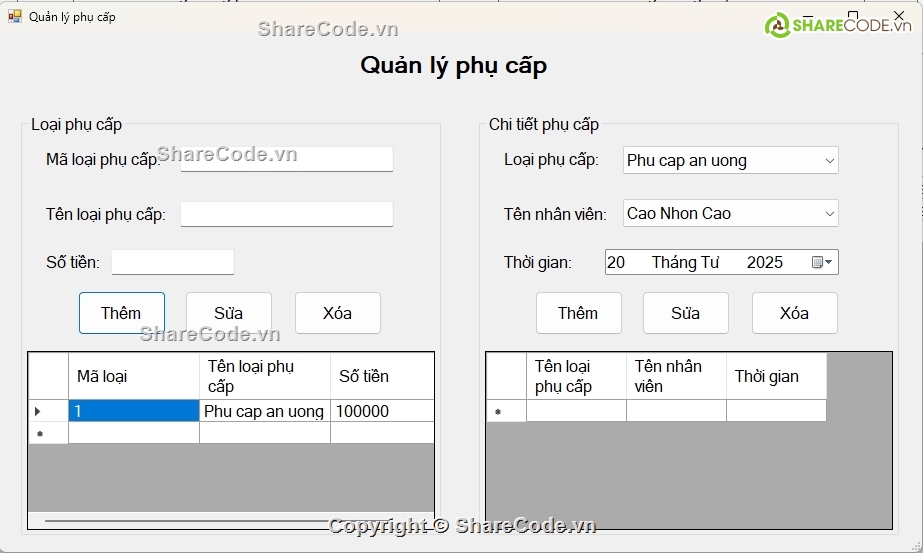The height and width of the screenshot is (553, 923).
Task: Click horizontal scrollbar of left grid
Action: coord(231,521)
